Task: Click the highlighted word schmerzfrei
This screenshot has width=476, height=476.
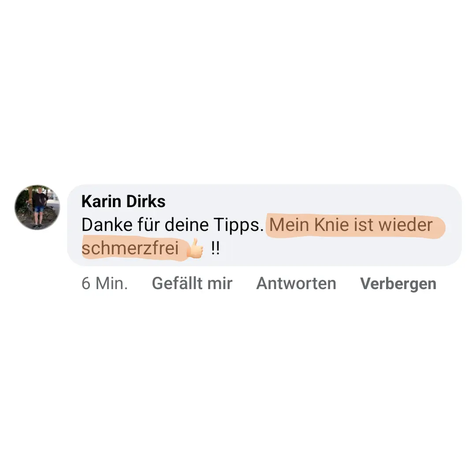Action: [130, 248]
